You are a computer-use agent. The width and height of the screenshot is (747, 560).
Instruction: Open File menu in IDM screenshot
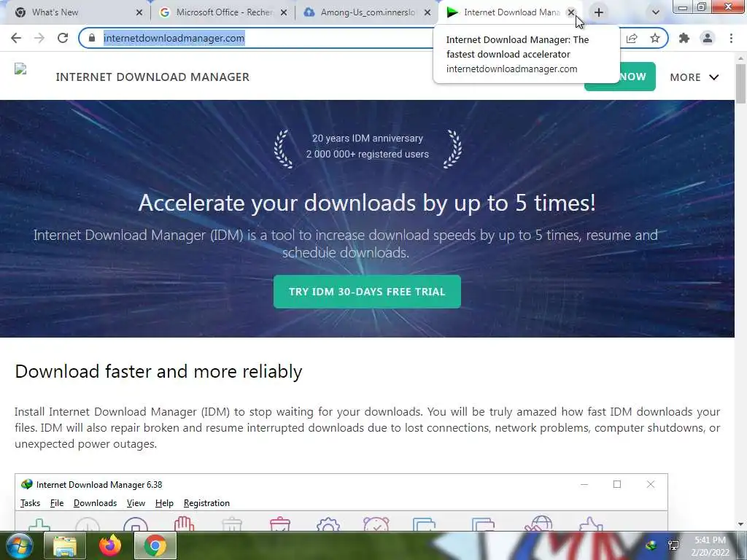tap(57, 503)
